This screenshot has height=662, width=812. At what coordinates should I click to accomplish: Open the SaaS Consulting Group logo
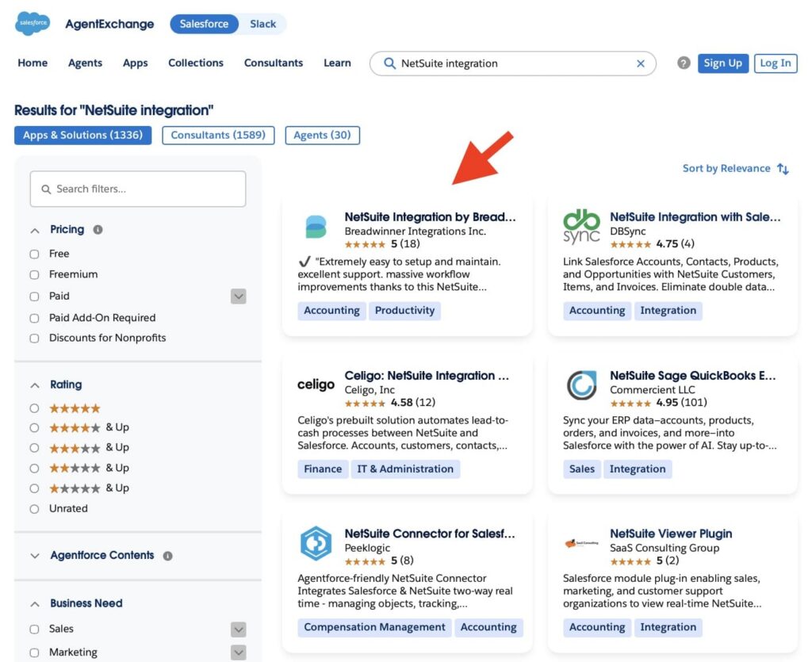coord(581,543)
